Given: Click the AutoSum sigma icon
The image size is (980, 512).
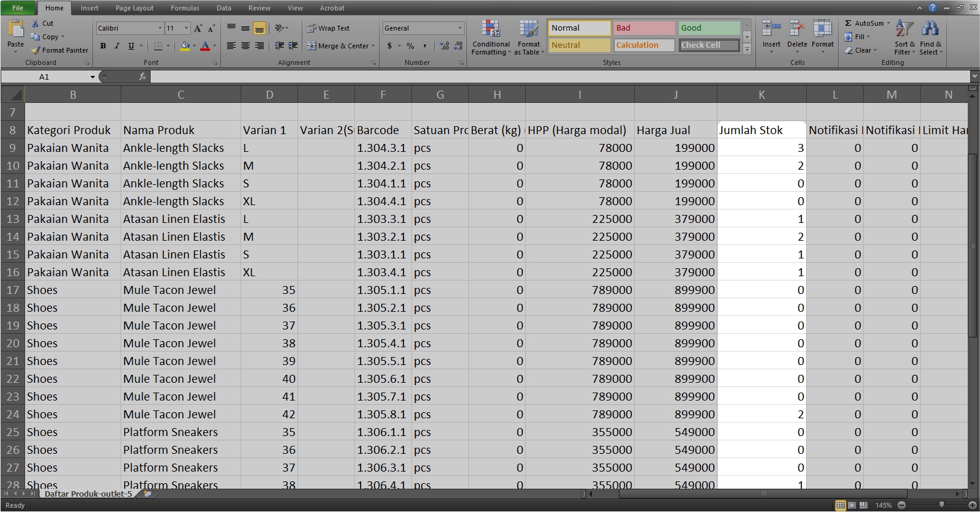Looking at the screenshot, I should pyautogui.click(x=848, y=23).
